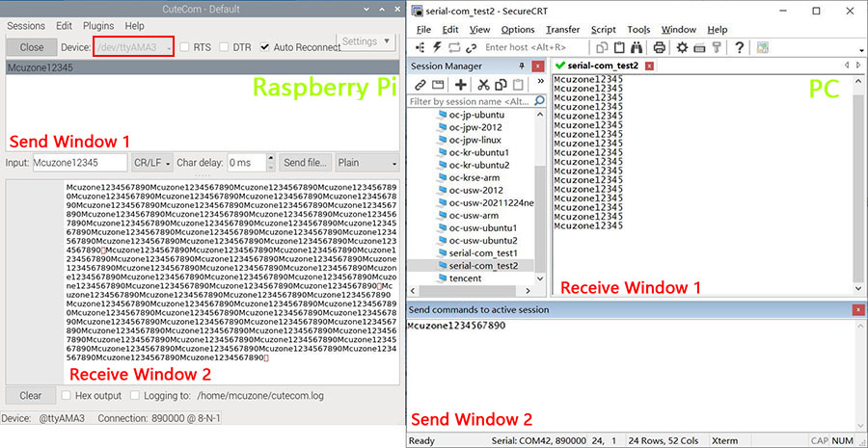Increase Char delay with up stepper
Screen dimensions: 868x448
tap(270, 158)
